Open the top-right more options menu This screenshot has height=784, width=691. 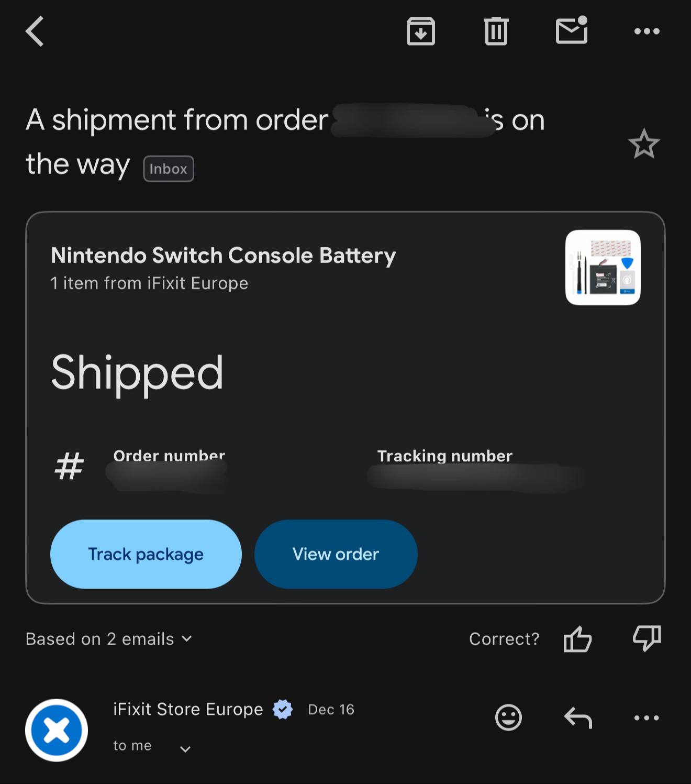647,31
